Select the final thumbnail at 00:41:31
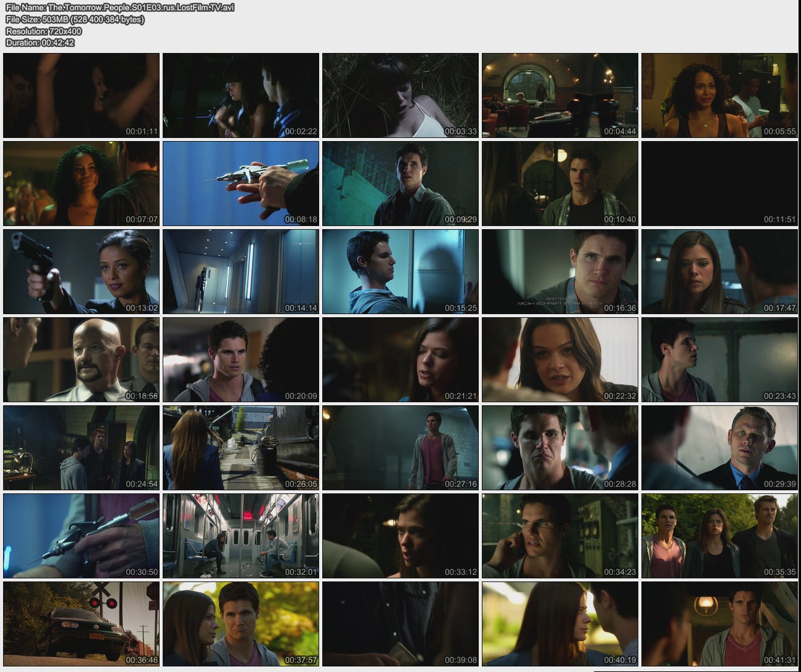801x672 pixels. (x=719, y=624)
